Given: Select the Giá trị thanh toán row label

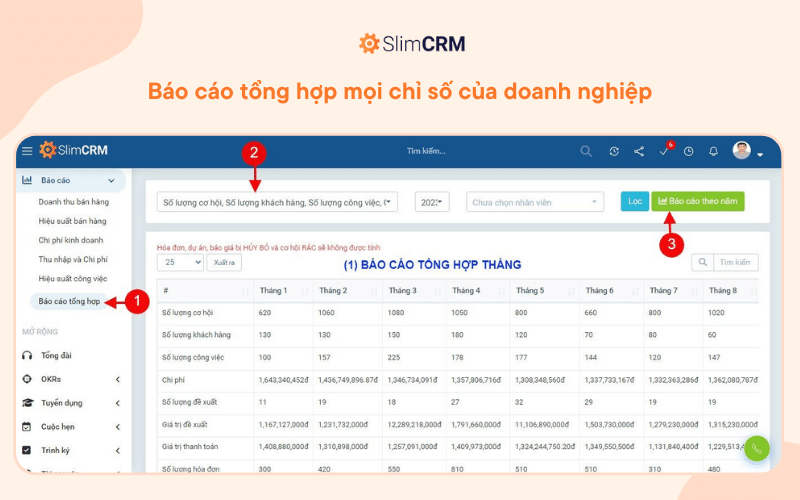Looking at the screenshot, I should 190,446.
